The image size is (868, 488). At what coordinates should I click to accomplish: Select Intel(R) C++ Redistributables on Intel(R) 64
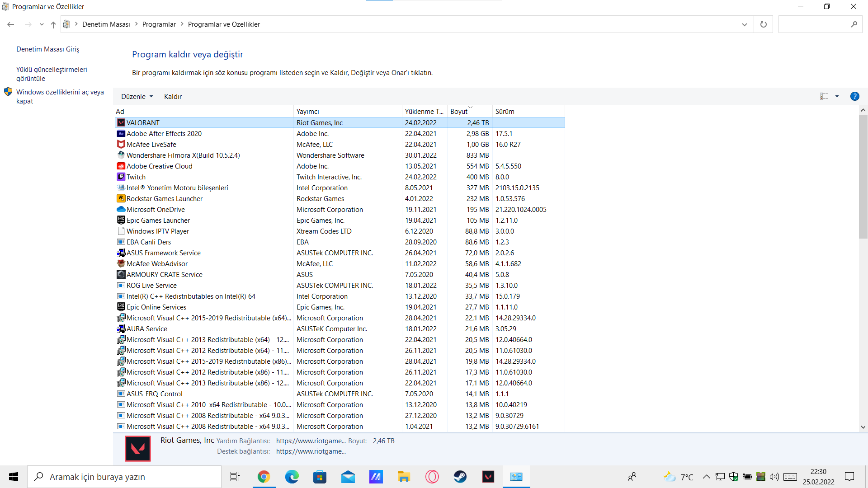pos(340,296)
